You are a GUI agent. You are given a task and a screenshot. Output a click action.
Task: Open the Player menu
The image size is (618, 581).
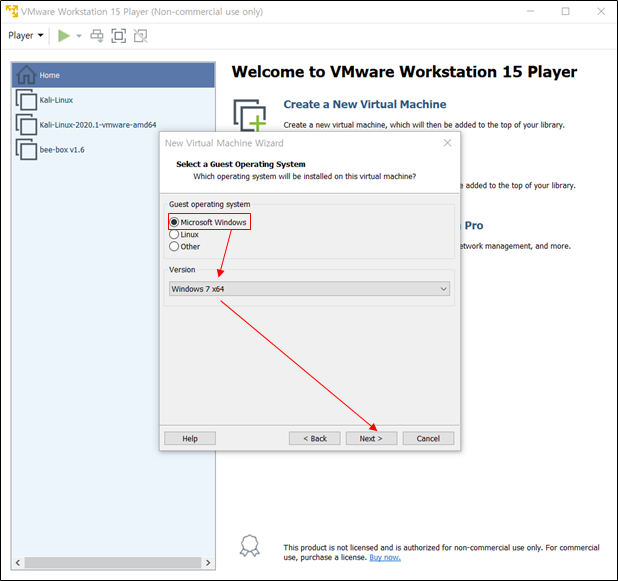coord(26,35)
